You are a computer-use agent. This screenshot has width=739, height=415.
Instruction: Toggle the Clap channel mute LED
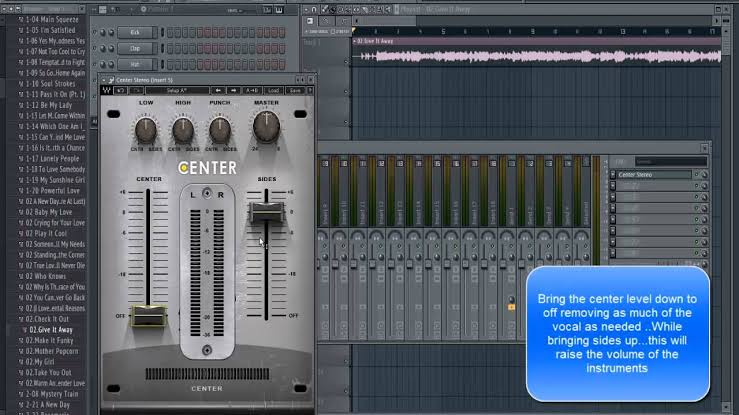pos(94,49)
